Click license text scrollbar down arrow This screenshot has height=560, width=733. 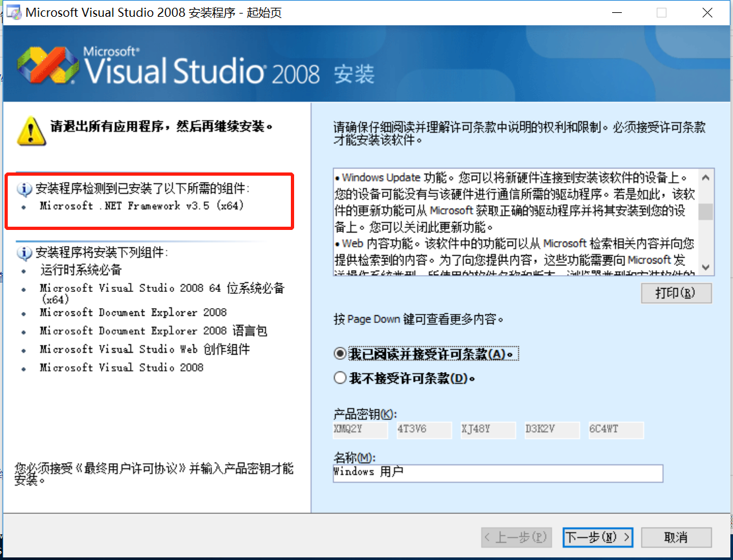[706, 267]
